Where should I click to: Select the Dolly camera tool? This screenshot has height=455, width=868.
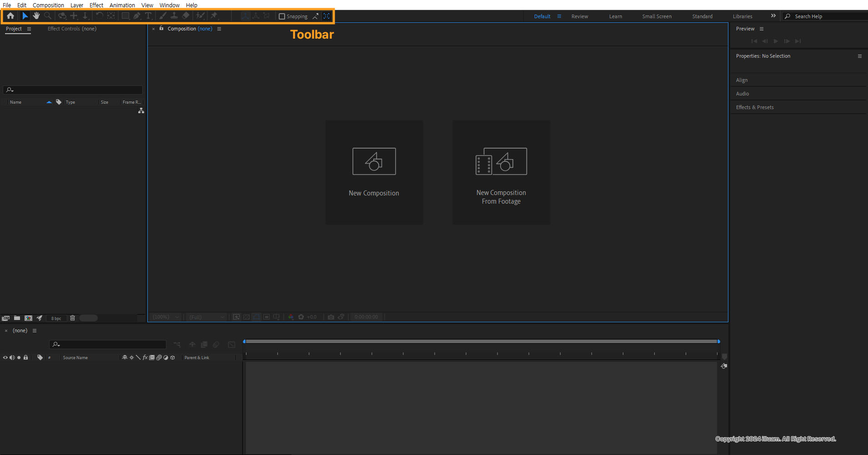(85, 16)
